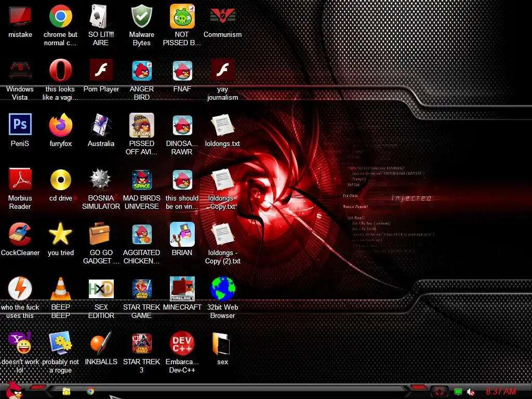Open 'loldongs - Copy (2).txt' file
The width and height of the screenshot is (532, 399).
222,234
